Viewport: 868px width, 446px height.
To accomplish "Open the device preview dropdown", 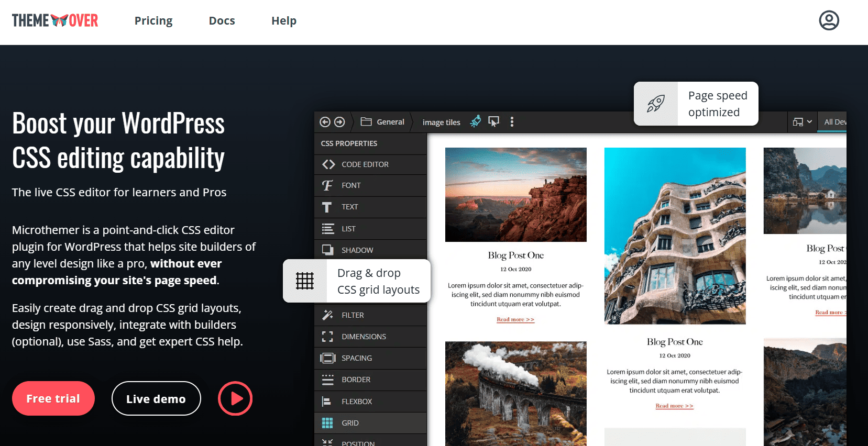I will [802, 122].
